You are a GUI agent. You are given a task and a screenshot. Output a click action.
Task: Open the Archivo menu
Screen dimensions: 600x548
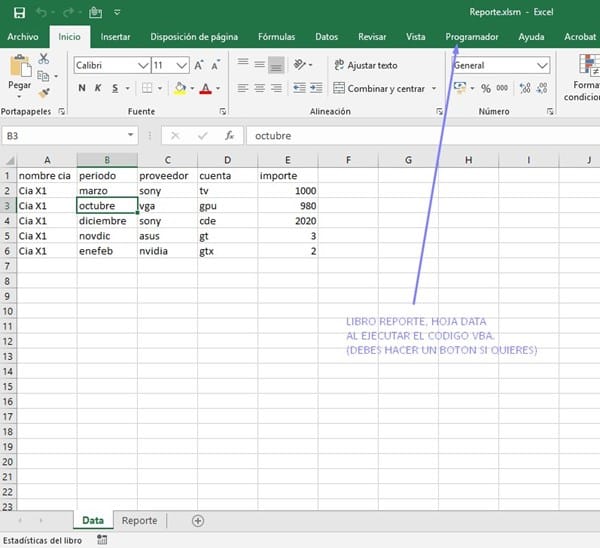tap(23, 37)
